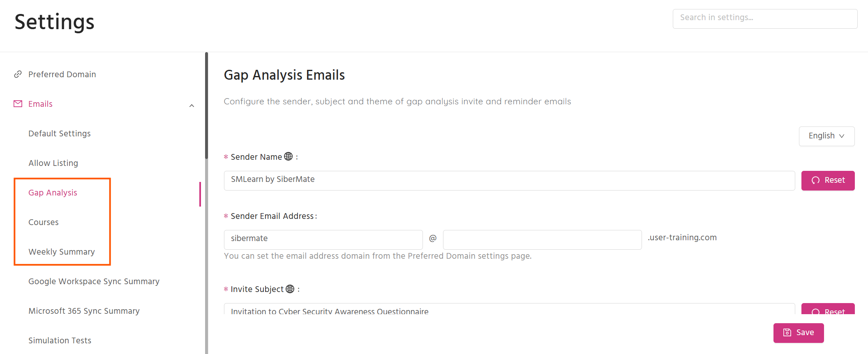Image resolution: width=868 pixels, height=354 pixels.
Task: Click the sender email username field
Action: [x=323, y=239]
